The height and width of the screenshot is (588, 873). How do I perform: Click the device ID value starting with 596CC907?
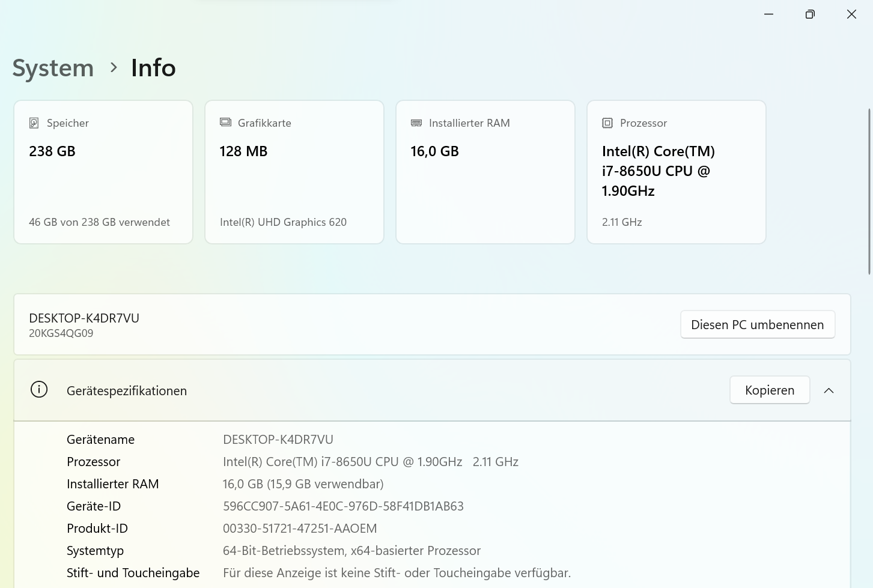(343, 506)
